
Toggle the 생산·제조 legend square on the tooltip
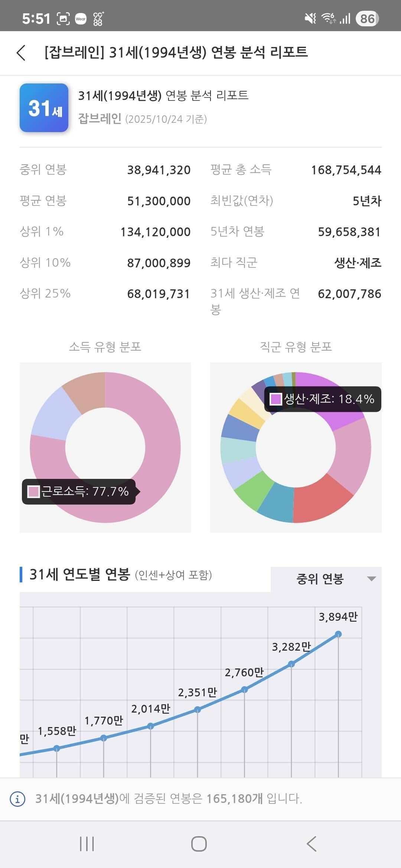(x=275, y=400)
